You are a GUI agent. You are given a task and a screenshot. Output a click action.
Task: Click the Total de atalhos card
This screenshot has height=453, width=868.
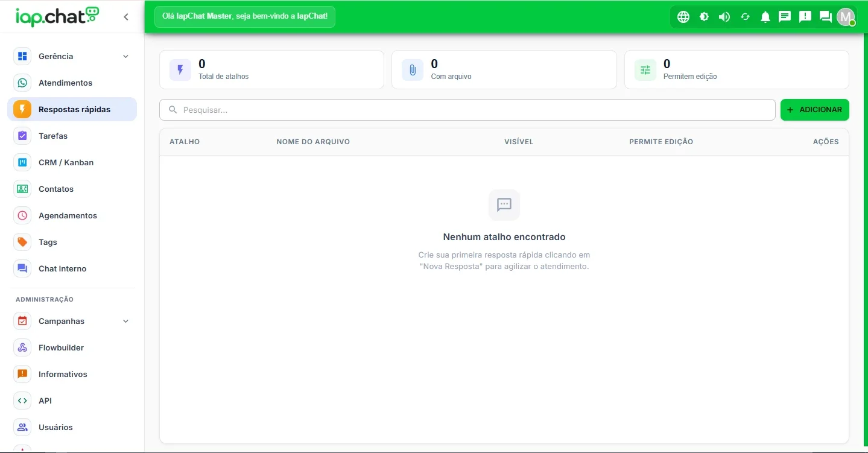click(271, 69)
